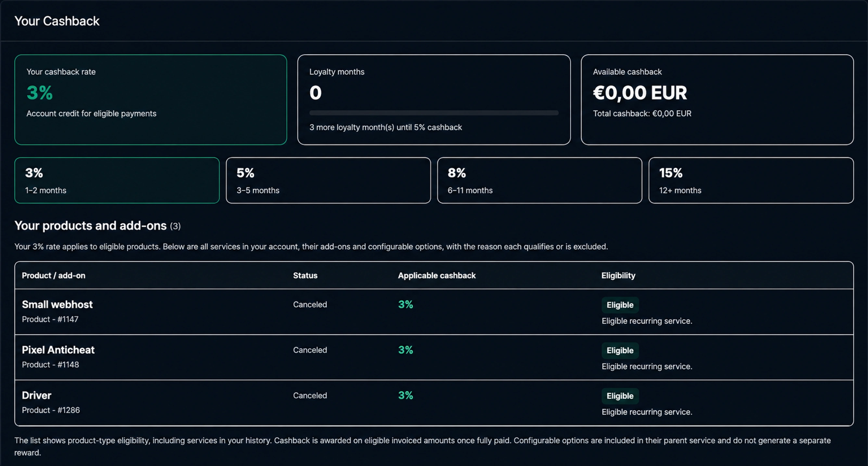Click Canceled status in Pixel Anticheat row
This screenshot has width=868, height=466.
(x=310, y=350)
